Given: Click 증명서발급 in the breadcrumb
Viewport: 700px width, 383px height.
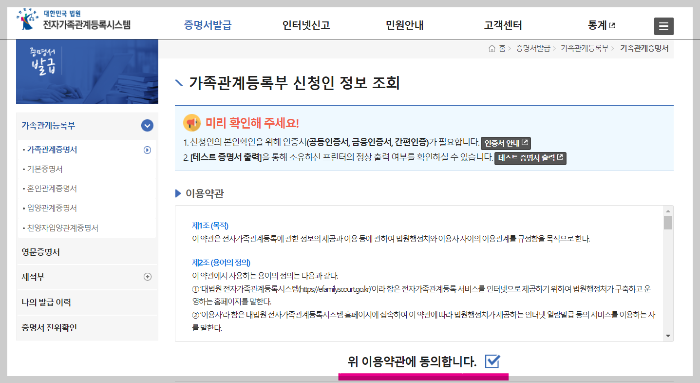Looking at the screenshot, I should (x=533, y=48).
